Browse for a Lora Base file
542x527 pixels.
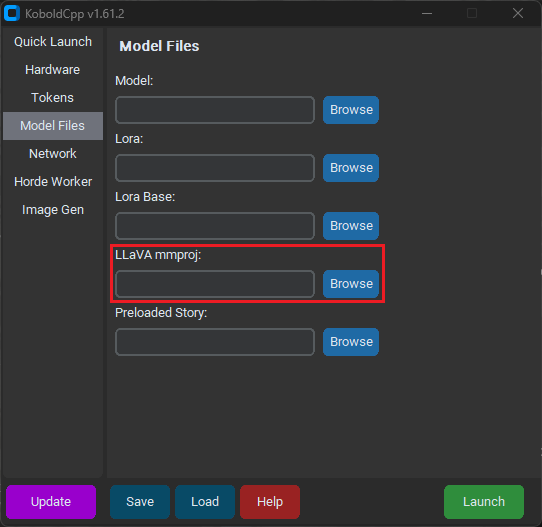pos(351,226)
